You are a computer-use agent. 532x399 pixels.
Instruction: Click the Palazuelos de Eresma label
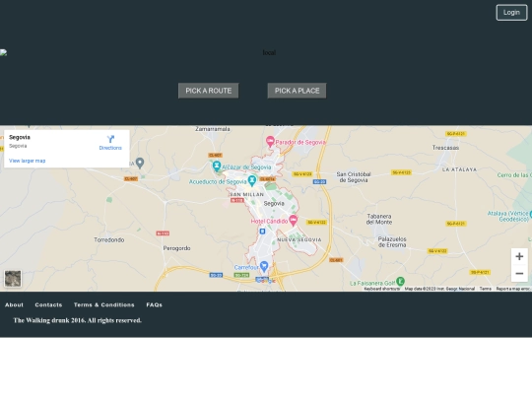coord(392,242)
